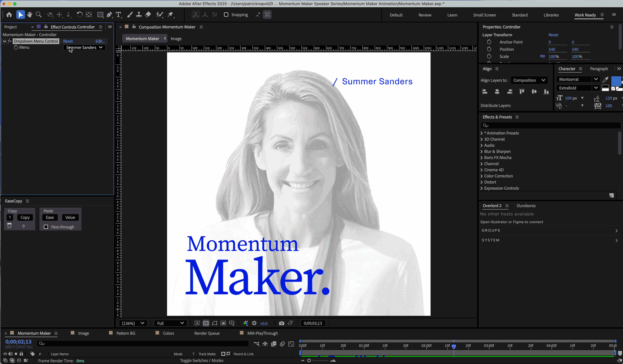Click the blue fill color swatch
The image size is (623, 364).
(x=616, y=81)
